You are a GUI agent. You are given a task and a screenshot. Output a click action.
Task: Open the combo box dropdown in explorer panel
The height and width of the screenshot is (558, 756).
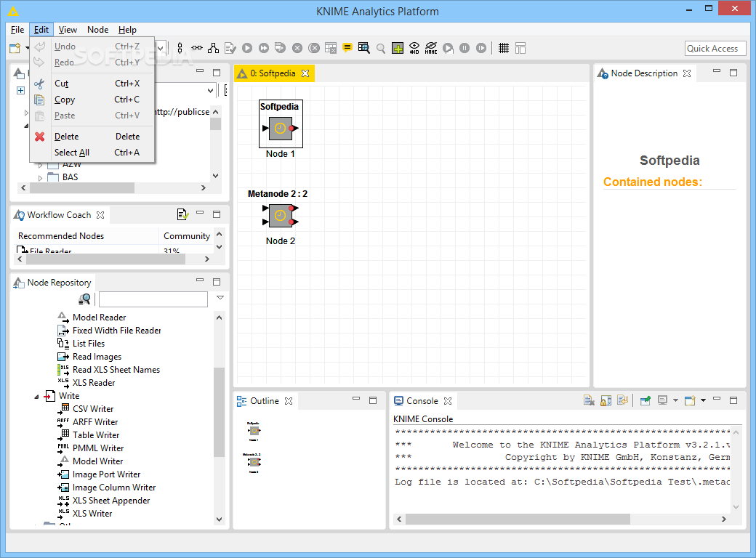[x=210, y=91]
